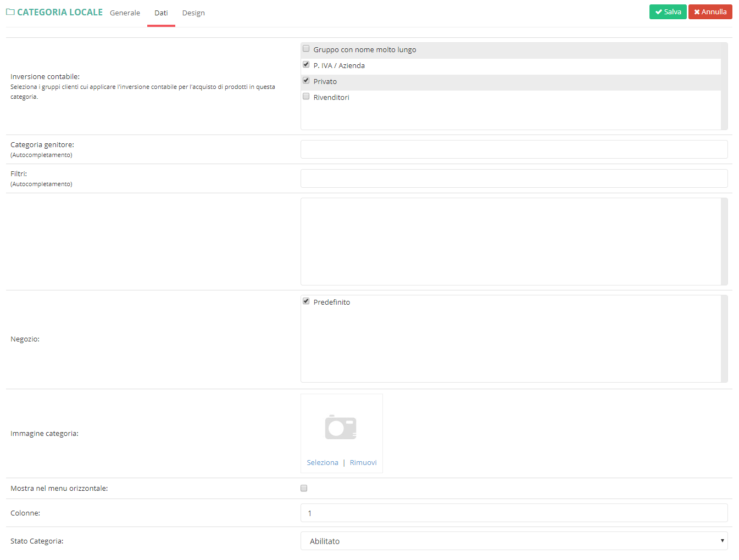
Task: Save the category with Salva
Action: pyautogui.click(x=668, y=12)
